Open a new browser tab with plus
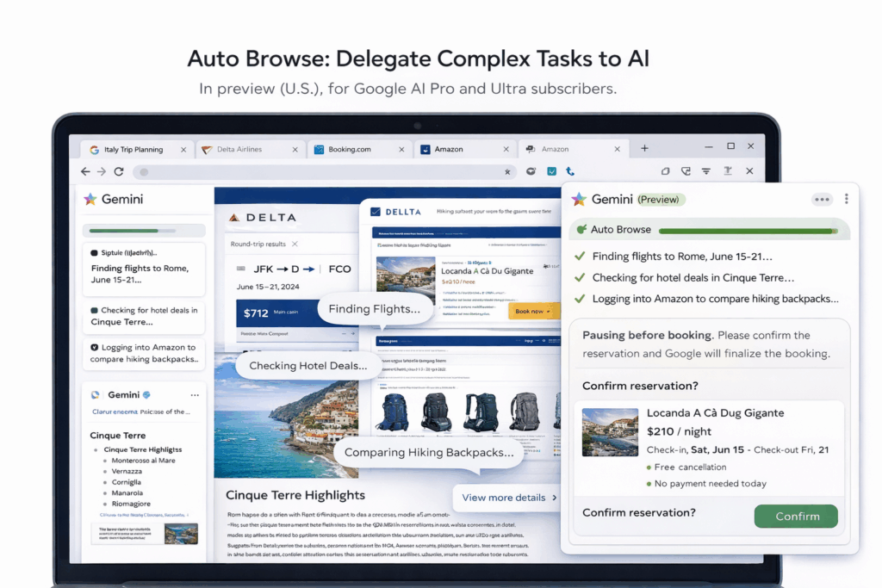 644,148
